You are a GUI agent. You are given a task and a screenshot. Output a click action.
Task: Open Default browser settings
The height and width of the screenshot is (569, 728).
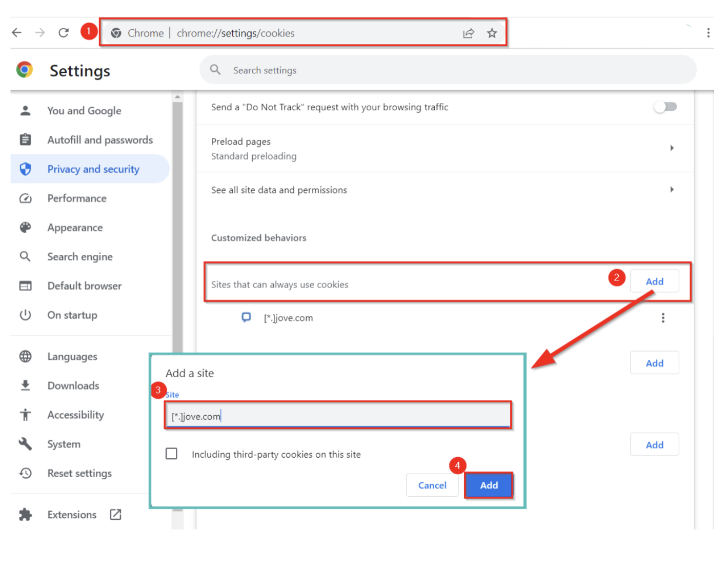pyautogui.click(x=85, y=286)
